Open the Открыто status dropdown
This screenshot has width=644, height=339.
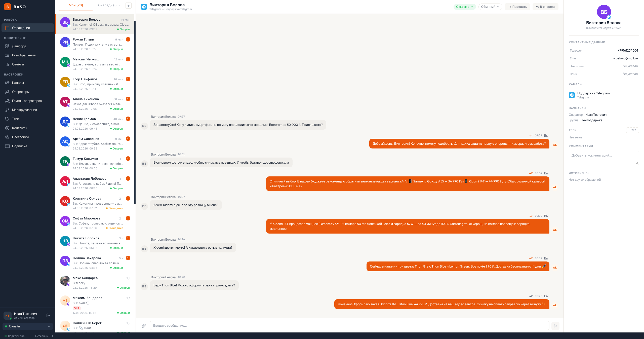click(464, 7)
